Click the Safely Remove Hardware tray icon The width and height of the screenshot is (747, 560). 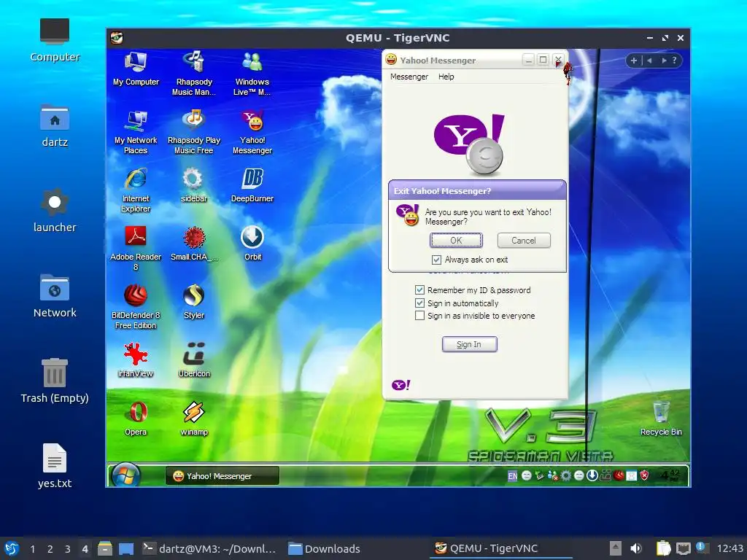pyautogui.click(x=539, y=475)
